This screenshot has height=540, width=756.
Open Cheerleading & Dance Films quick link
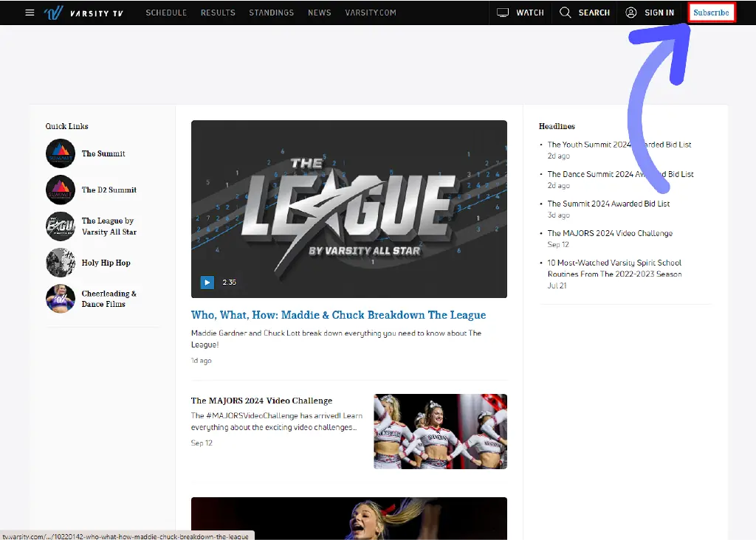[x=109, y=299]
